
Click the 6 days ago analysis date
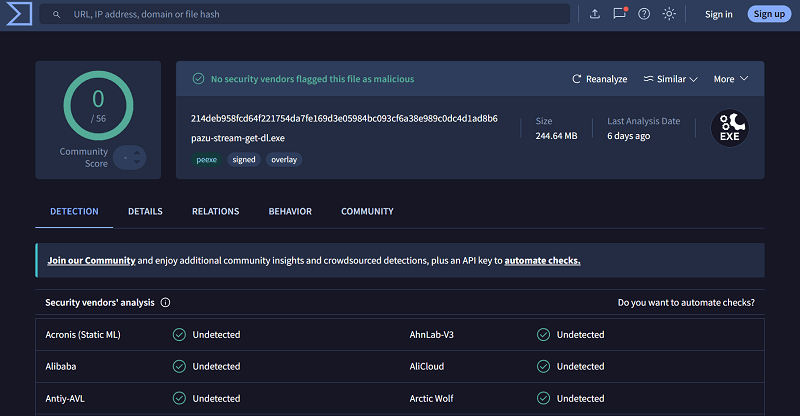629,136
